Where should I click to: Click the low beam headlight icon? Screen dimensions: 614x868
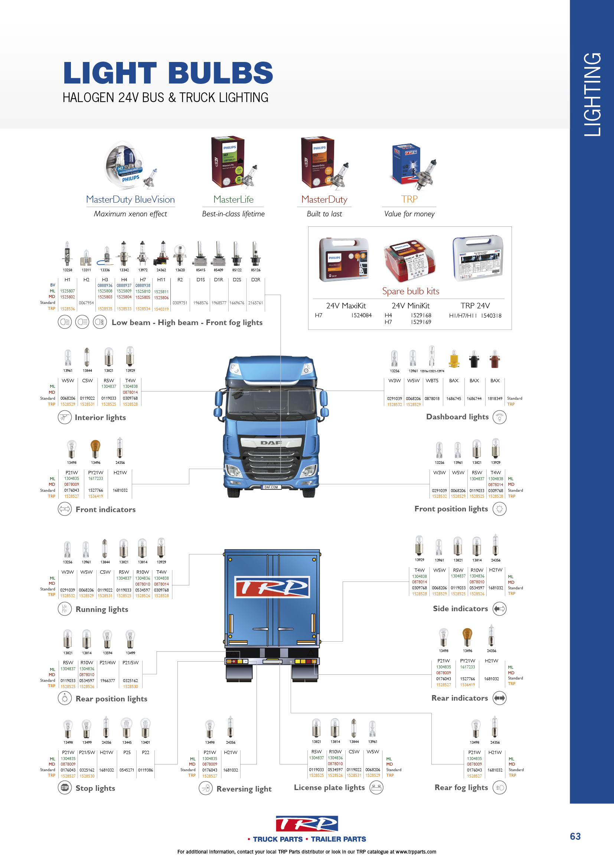65,322
